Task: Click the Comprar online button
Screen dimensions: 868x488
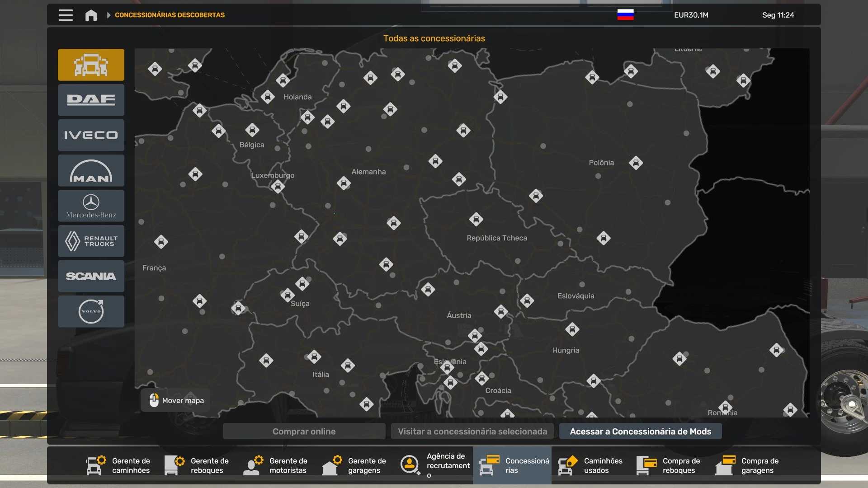Action: (x=304, y=432)
